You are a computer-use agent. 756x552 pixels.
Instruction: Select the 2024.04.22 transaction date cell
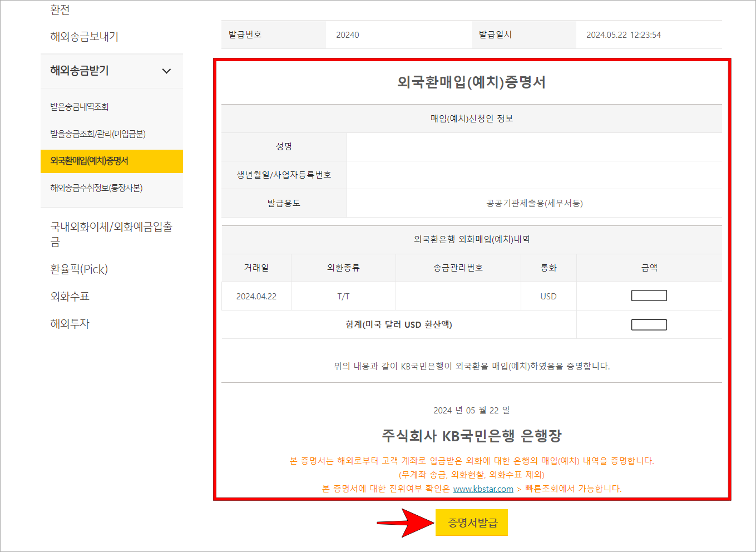click(x=256, y=296)
